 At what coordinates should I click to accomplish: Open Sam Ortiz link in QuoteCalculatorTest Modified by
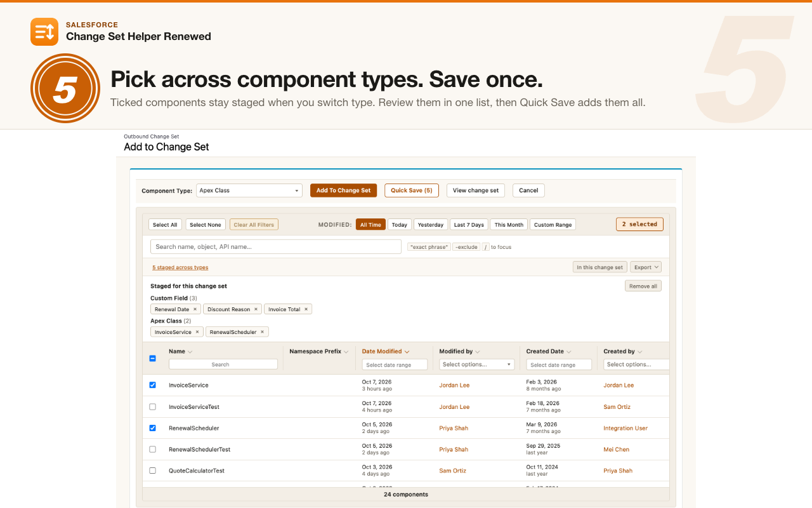(452, 471)
